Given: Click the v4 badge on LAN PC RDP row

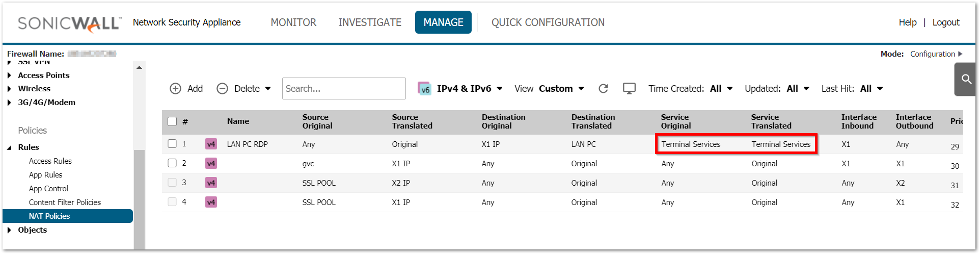Looking at the screenshot, I should pos(211,144).
